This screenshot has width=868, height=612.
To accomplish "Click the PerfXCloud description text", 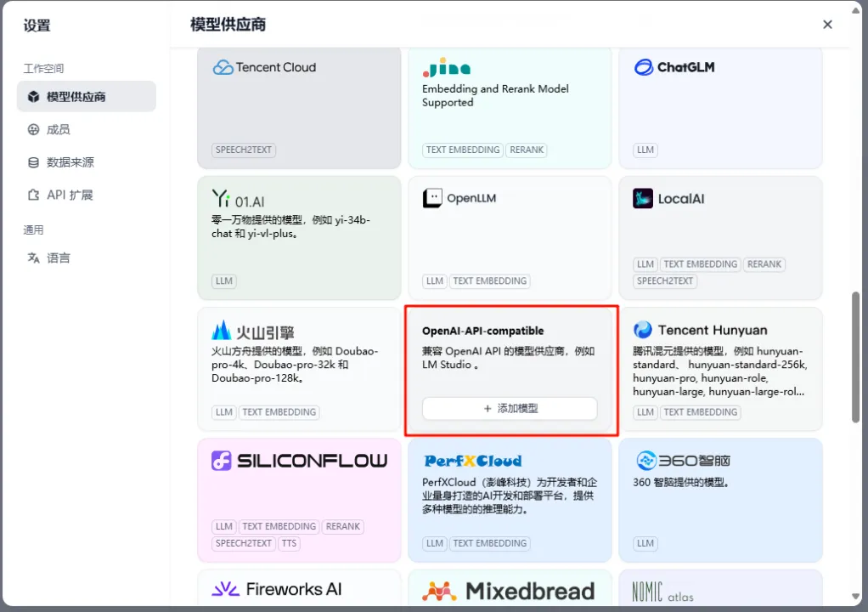I will pos(510,496).
